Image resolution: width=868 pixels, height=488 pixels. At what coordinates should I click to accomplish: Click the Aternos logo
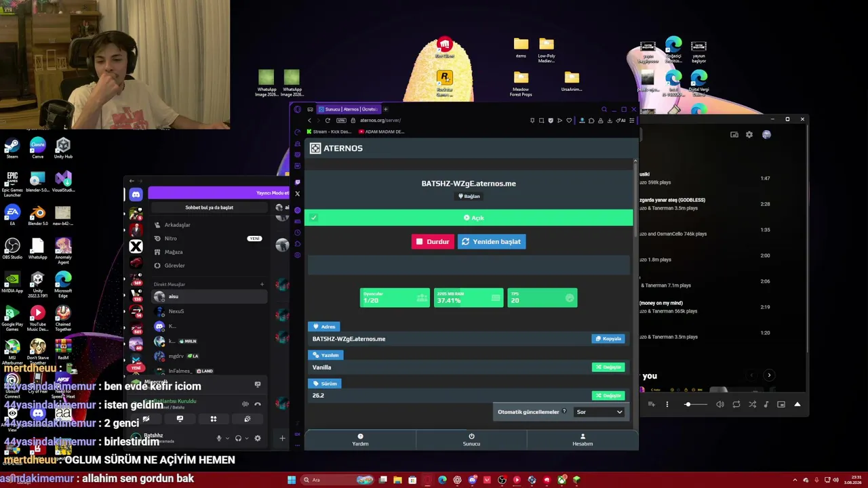click(336, 148)
